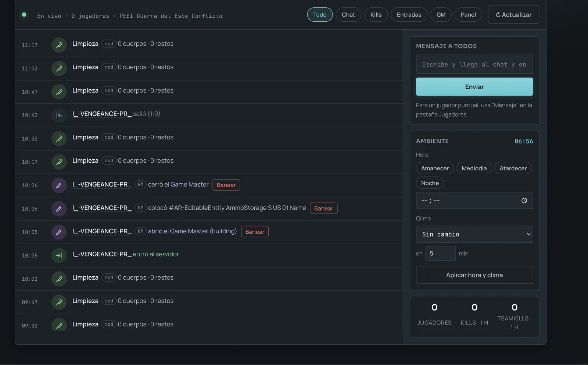Image resolution: width=588 pixels, height=365 pixels.
Task: Click the ambient clock reading 06:56
Action: click(524, 141)
